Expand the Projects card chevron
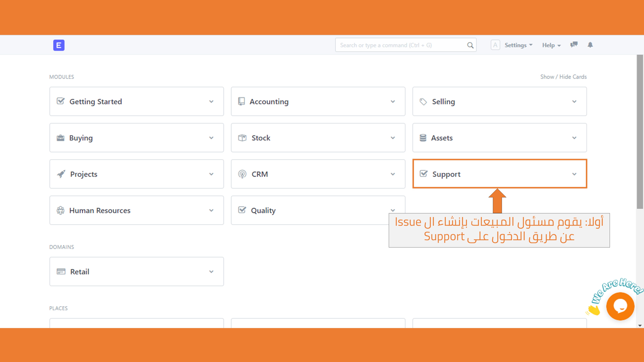 pyautogui.click(x=211, y=174)
